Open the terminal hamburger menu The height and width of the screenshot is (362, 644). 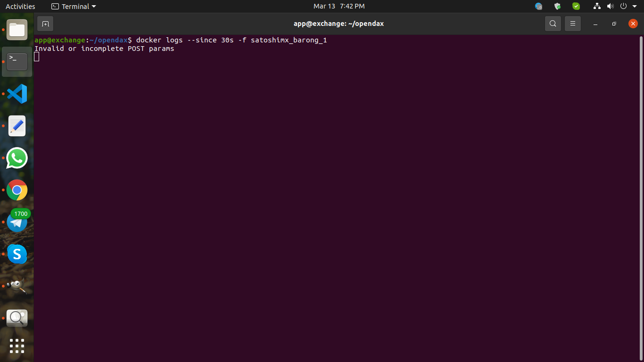[x=572, y=23]
